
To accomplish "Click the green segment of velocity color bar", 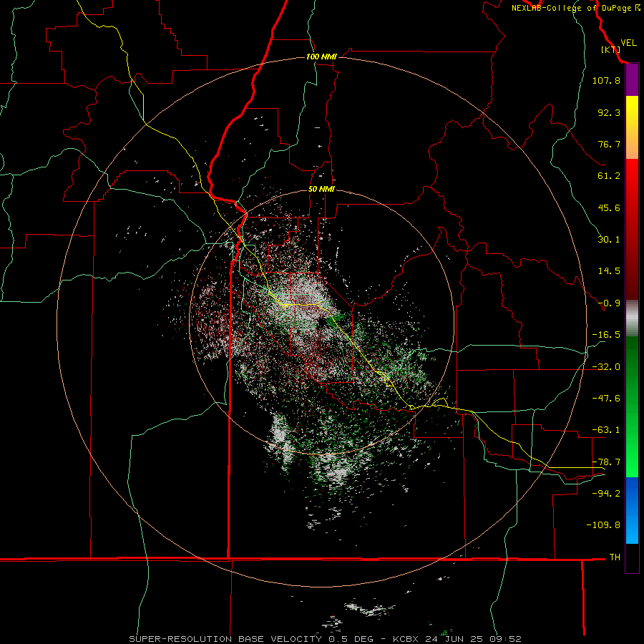I will click(632, 406).
